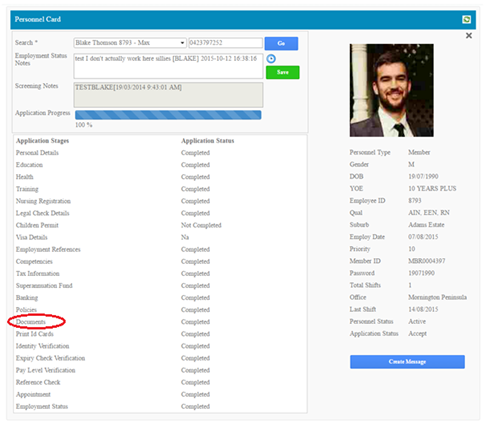Click the Personnel Status value 'Active'
The image size is (485, 423).
pyautogui.click(x=417, y=321)
